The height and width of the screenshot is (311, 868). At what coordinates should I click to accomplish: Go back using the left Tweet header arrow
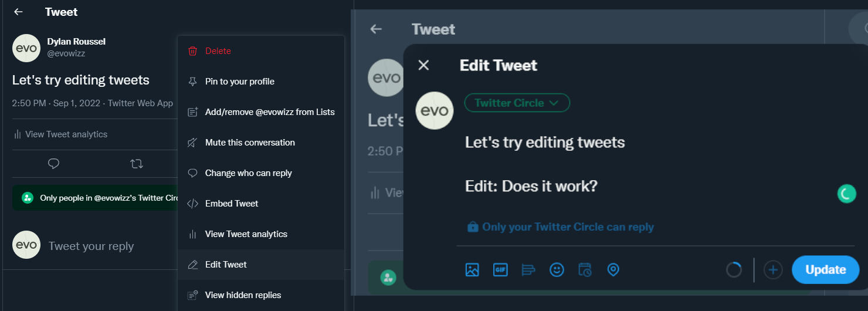(19, 12)
